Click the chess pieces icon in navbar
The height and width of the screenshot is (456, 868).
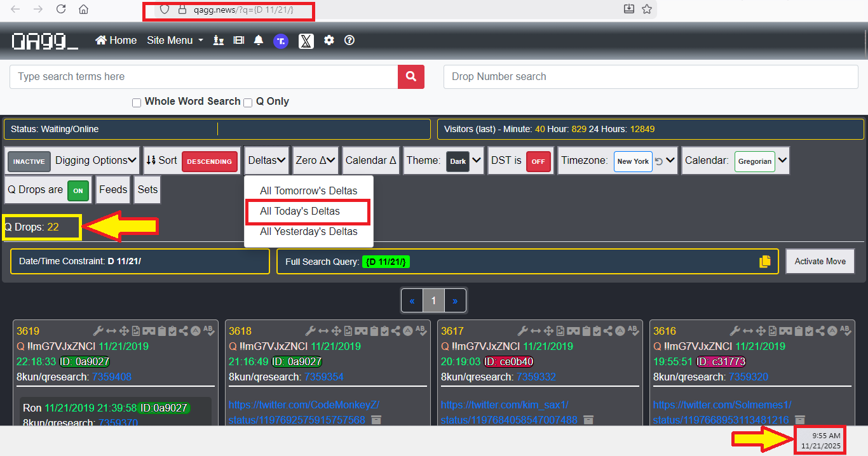(x=219, y=41)
